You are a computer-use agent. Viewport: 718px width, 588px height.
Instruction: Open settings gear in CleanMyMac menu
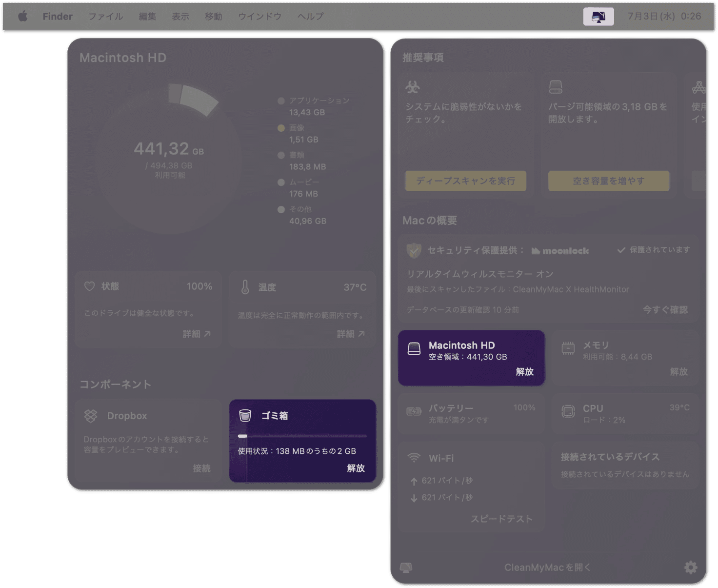pyautogui.click(x=690, y=568)
